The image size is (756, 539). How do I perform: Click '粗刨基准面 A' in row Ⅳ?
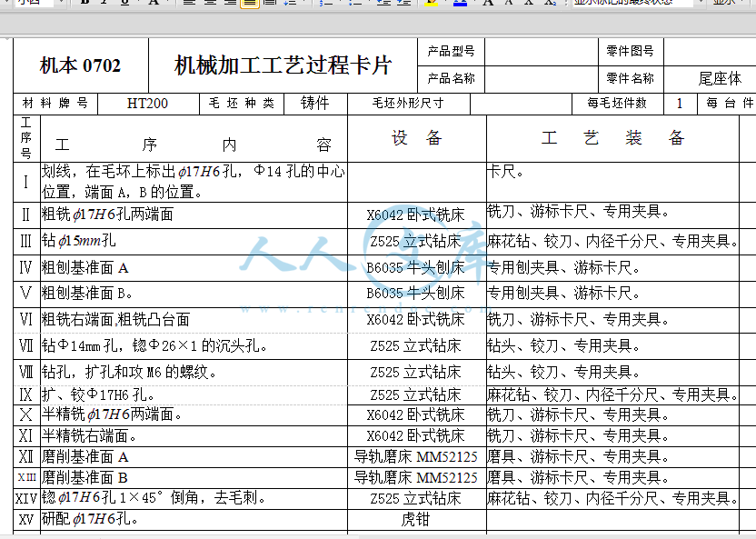pyautogui.click(x=85, y=267)
